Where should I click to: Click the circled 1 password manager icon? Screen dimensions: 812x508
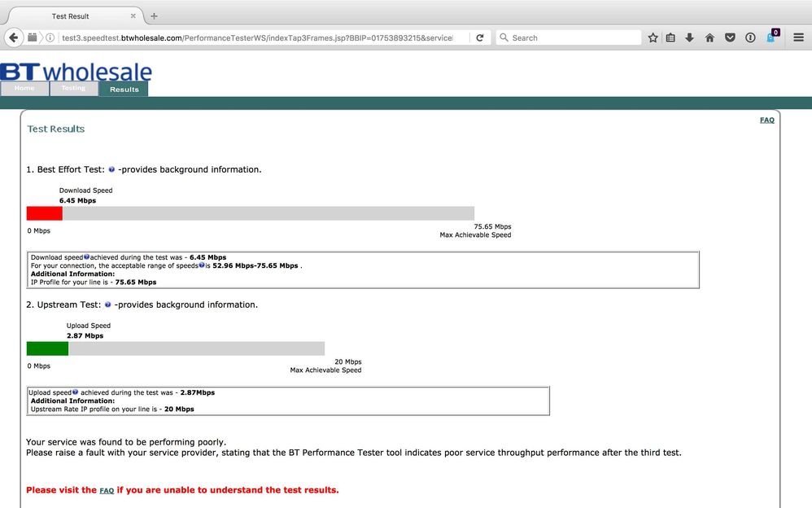(x=750, y=37)
